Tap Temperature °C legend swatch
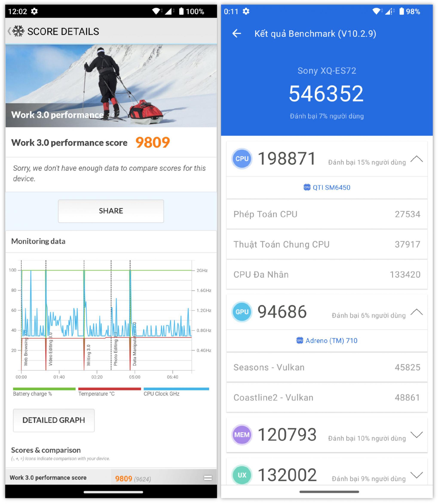 click(110, 389)
